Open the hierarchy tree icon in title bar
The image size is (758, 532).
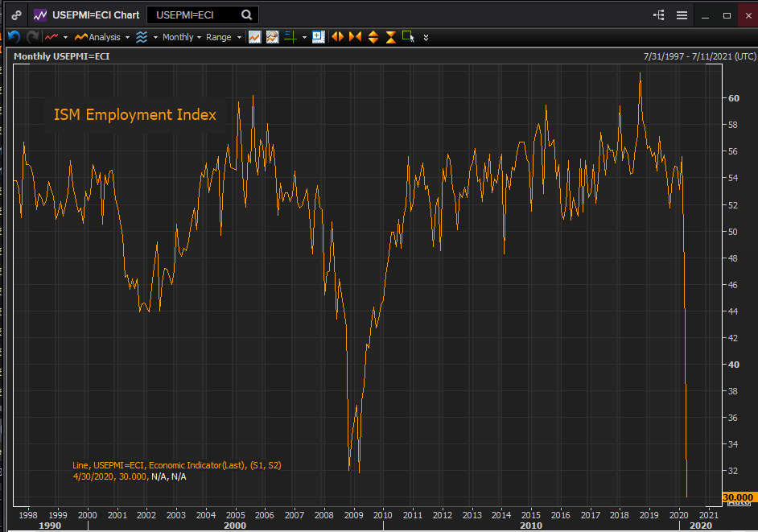click(x=659, y=15)
